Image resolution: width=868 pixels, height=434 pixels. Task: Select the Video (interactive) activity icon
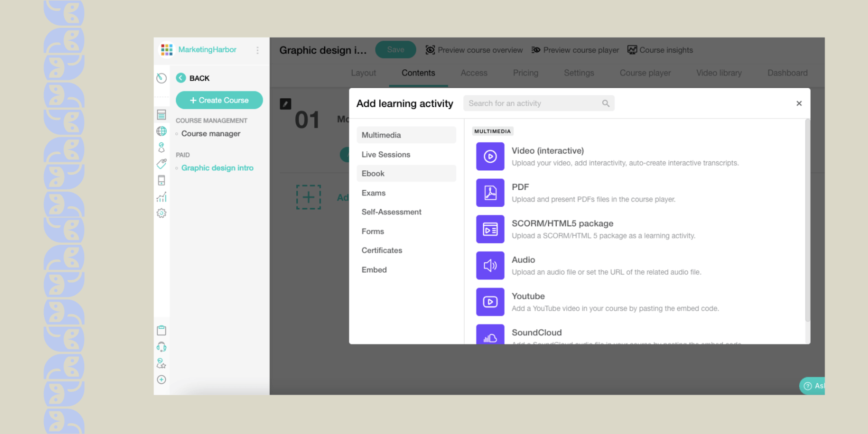point(490,156)
